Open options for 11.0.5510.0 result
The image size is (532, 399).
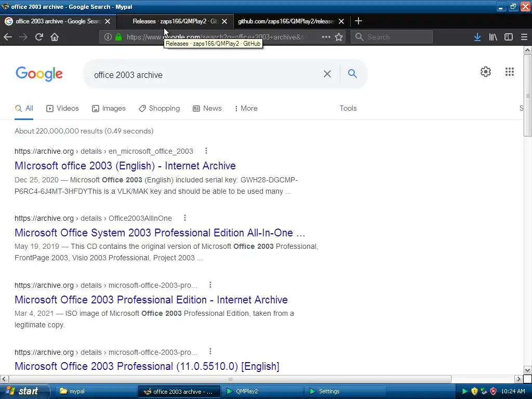click(210, 352)
